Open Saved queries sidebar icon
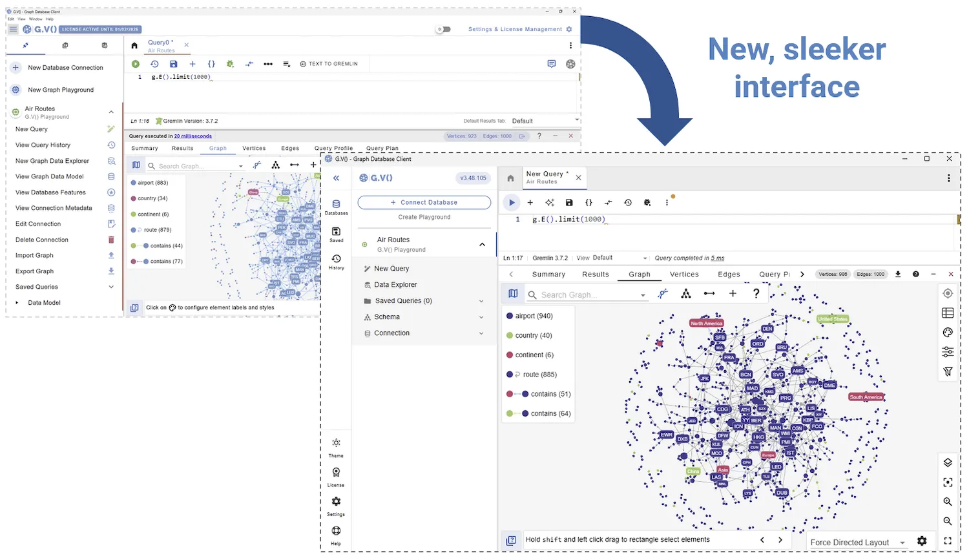Viewport: 969px width, 560px height. pyautogui.click(x=336, y=234)
